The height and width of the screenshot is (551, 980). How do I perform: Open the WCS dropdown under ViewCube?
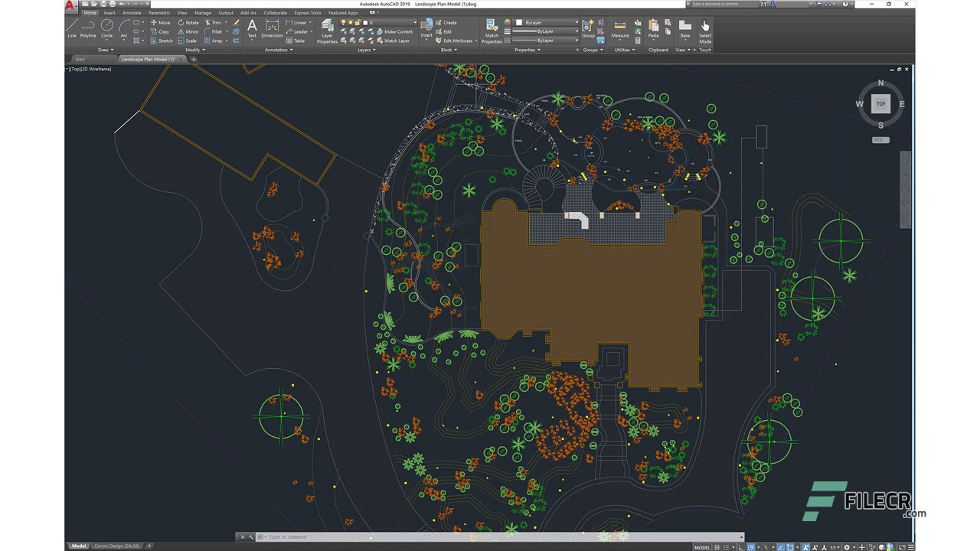pos(880,140)
